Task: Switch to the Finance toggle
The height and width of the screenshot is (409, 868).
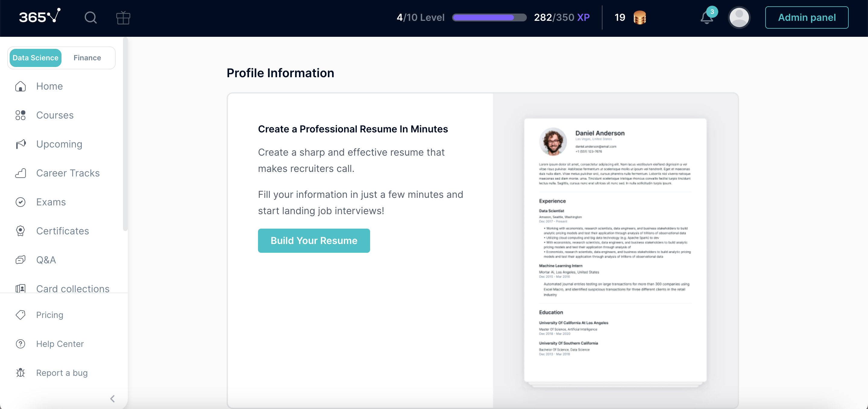Action: point(87,58)
